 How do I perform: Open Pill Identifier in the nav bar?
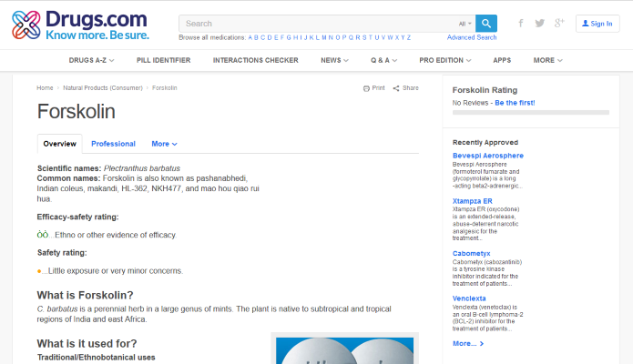click(x=164, y=60)
